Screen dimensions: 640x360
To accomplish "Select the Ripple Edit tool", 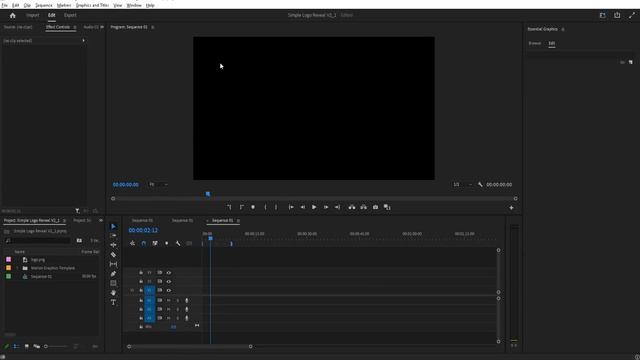I will (x=113, y=245).
